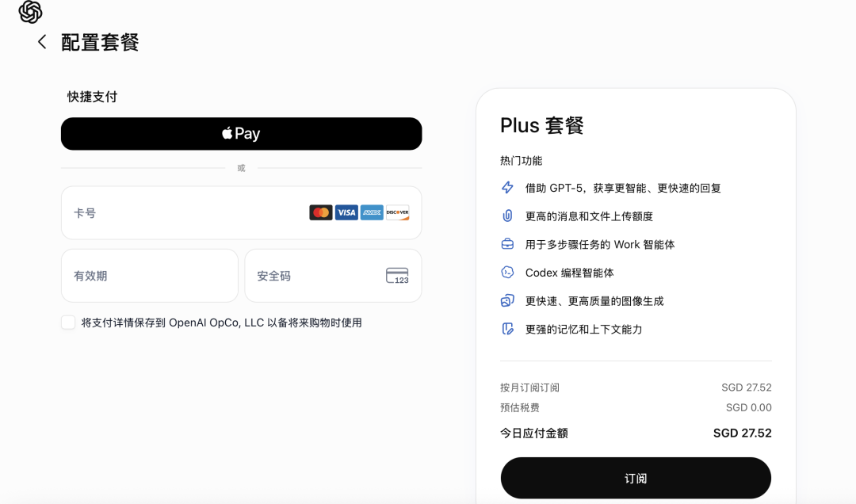Click the 按月订阅订阅 row label
856x504 pixels.
[x=529, y=388]
